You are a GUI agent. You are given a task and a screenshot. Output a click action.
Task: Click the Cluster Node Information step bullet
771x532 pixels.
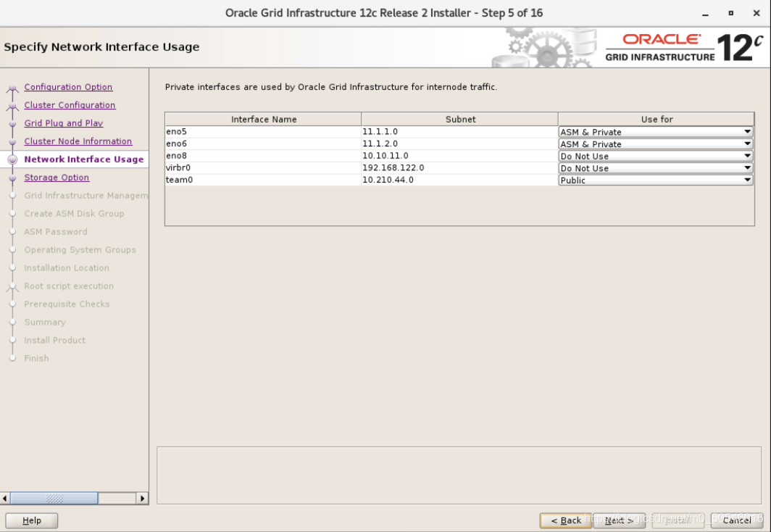pos(13,141)
